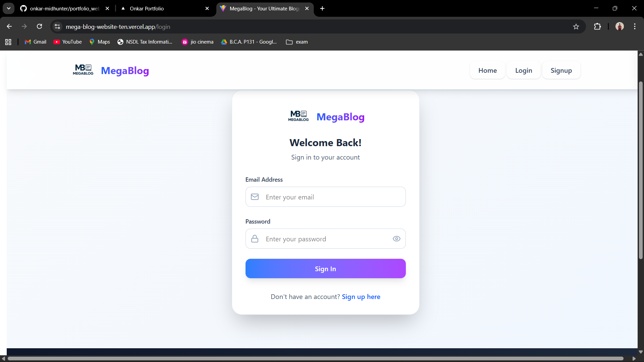This screenshot has width=644, height=362.
Task: Open Chrome profile avatar
Action: coord(620,27)
